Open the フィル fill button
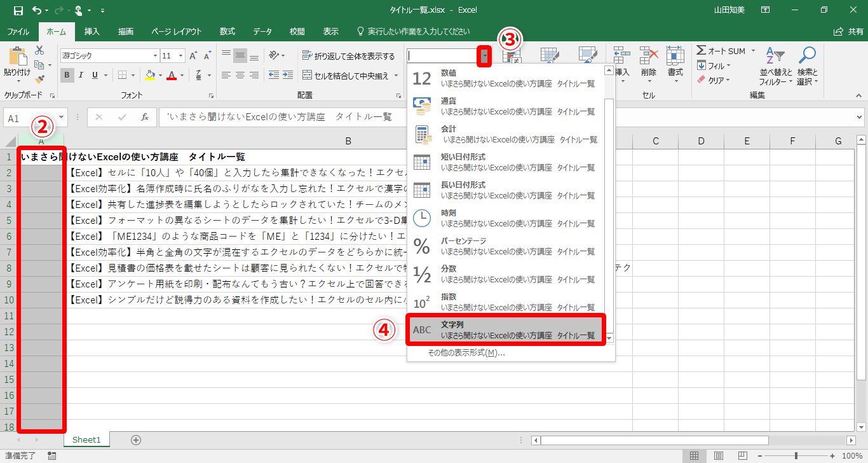The image size is (868, 463). [714, 66]
